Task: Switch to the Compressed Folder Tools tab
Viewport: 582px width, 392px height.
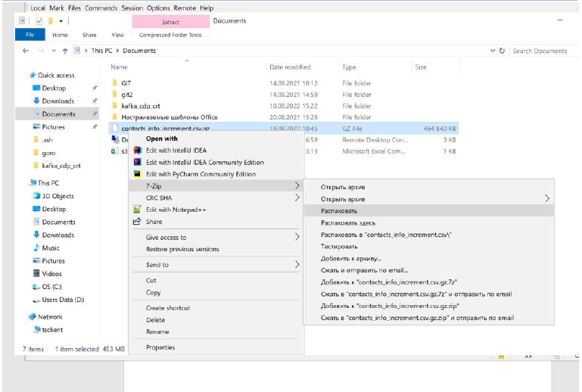Action: pyautogui.click(x=170, y=35)
